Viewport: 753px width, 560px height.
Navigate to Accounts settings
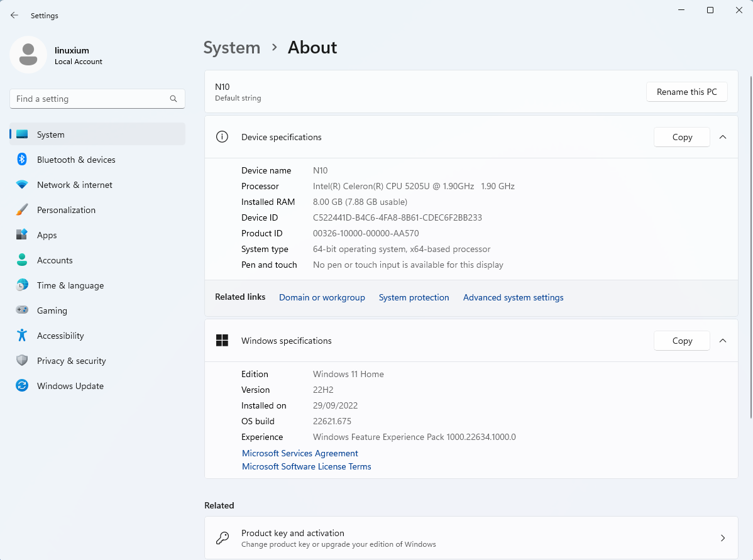pyautogui.click(x=97, y=260)
